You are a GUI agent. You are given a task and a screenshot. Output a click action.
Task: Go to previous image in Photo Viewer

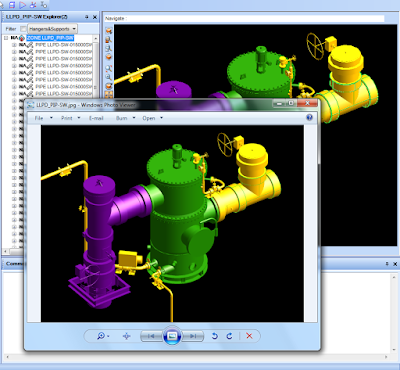pos(151,336)
